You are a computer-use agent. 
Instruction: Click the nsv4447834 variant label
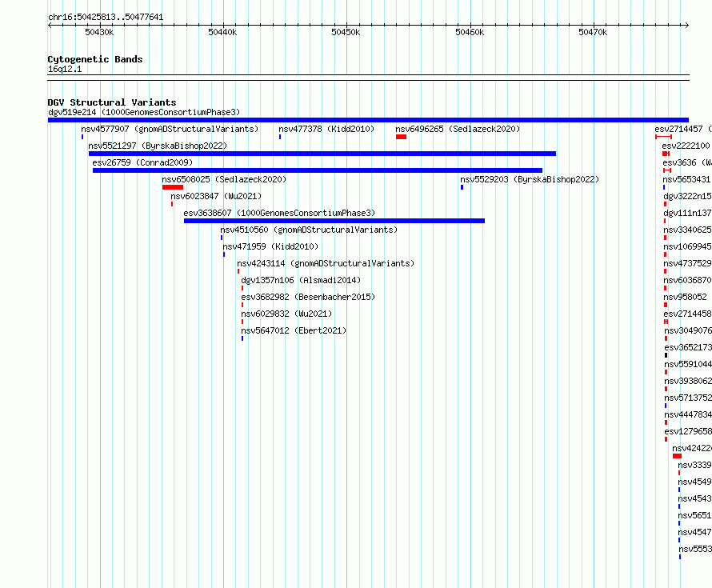pyautogui.click(x=688, y=414)
